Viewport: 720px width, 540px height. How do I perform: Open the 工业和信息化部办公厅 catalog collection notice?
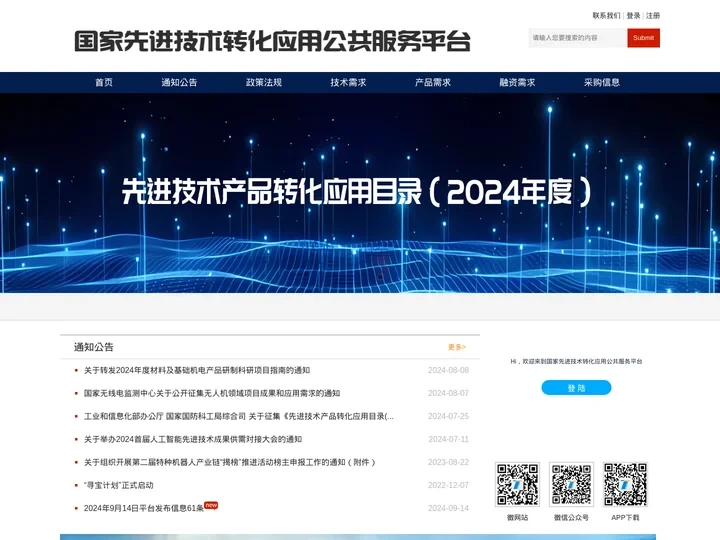[x=238, y=416]
